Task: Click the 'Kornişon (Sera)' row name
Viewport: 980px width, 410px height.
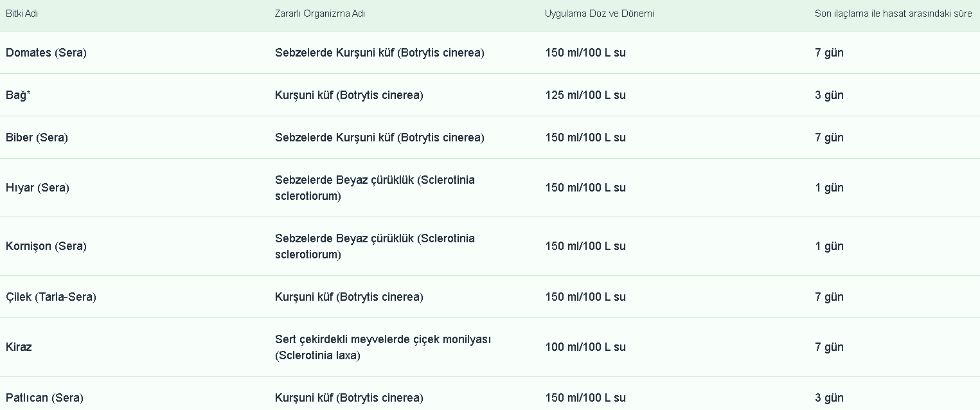Action: [46, 246]
